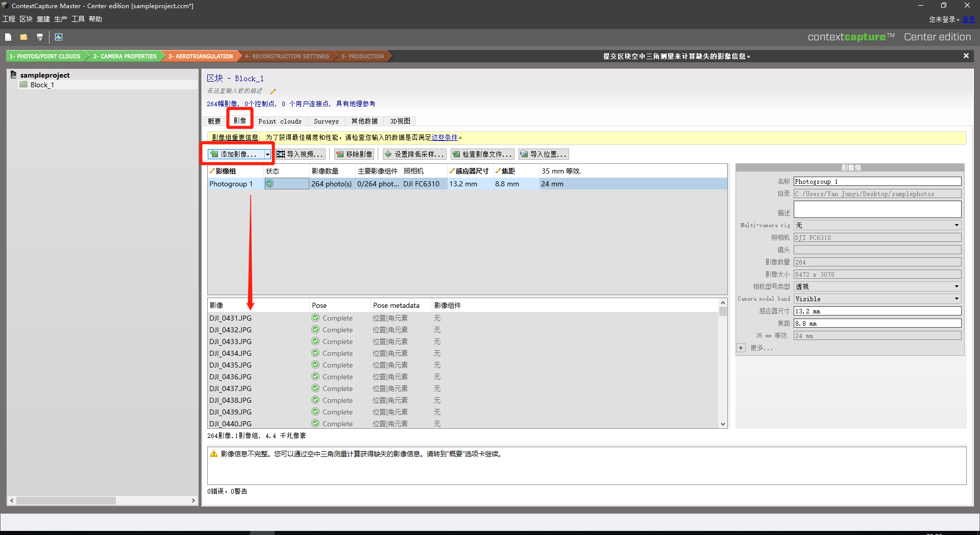Click 导入视频 (import video) button
This screenshot has height=535, width=980.
[301, 154]
